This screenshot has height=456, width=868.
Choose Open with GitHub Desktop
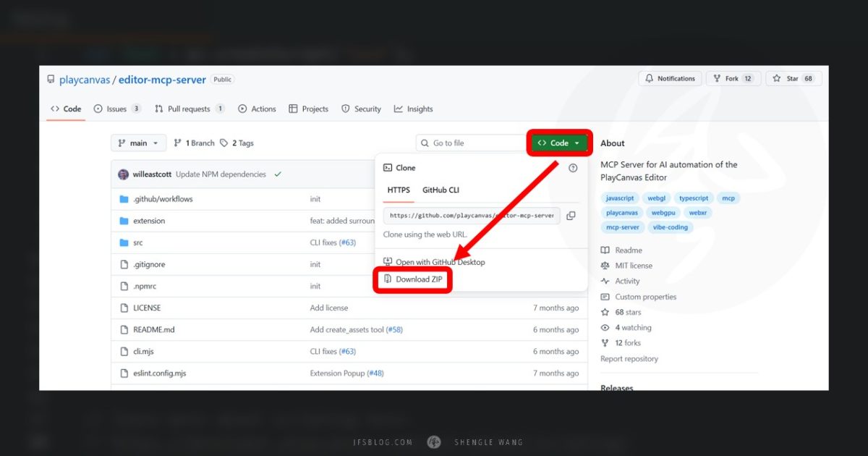[440, 262]
